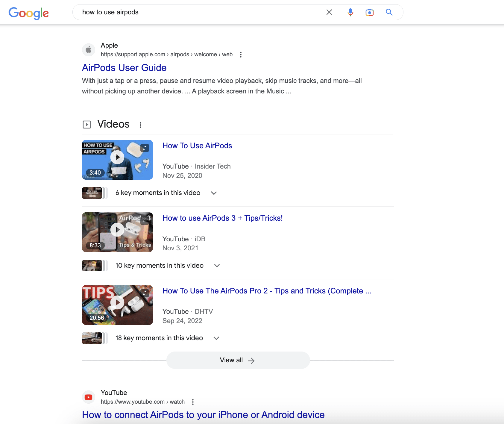Open Google Lens camera search icon
The width and height of the screenshot is (504, 424).
(x=370, y=12)
